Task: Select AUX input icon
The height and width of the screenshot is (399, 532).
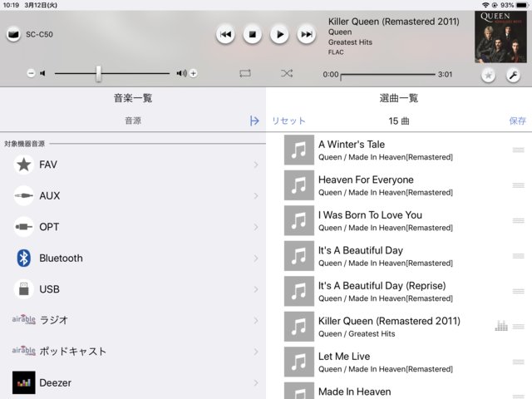Action: [x=24, y=196]
